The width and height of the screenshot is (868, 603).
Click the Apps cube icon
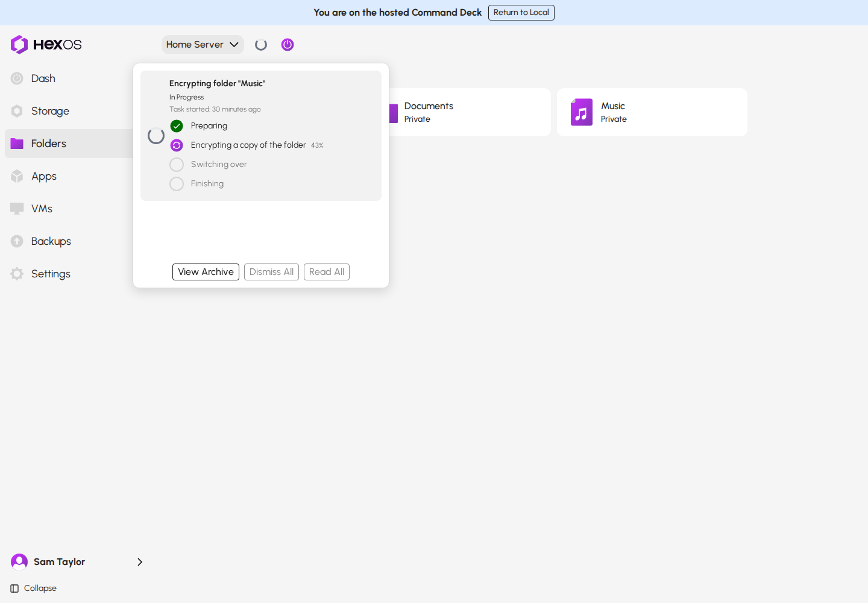(x=17, y=176)
